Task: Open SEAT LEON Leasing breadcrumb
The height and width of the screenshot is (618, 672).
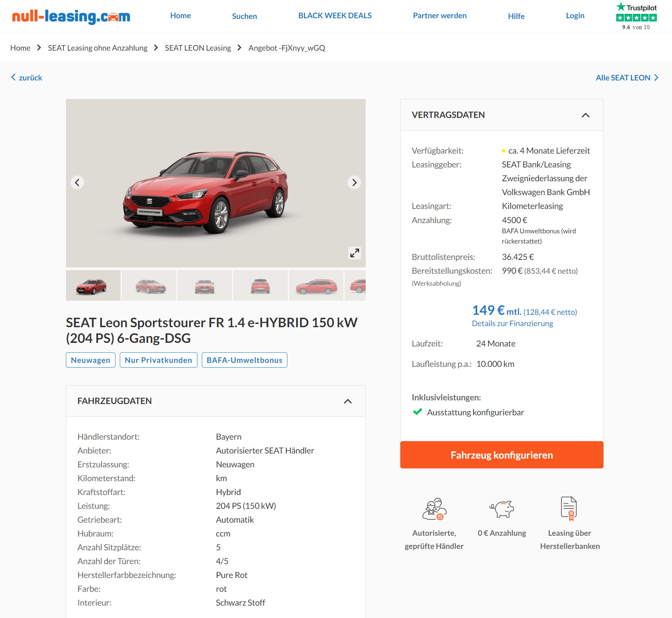Action: 198,48
